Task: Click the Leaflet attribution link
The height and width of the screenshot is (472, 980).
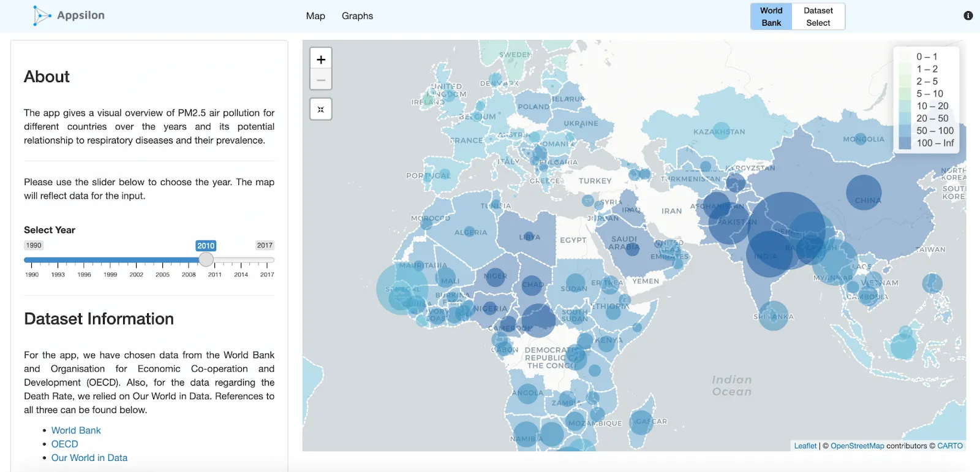Action: 805,446
